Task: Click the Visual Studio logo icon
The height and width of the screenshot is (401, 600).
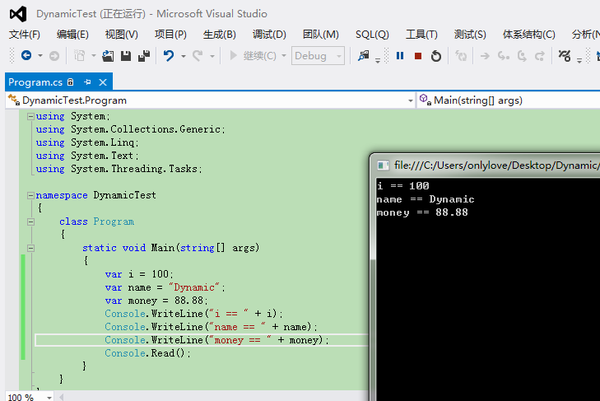Action: click(18, 14)
